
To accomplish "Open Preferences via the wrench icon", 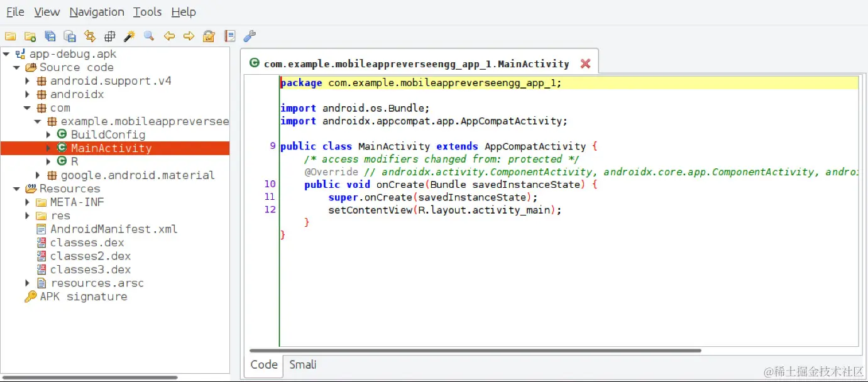I will coord(249,36).
